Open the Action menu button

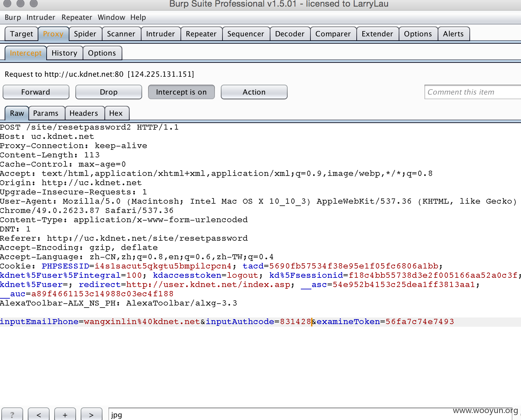(254, 92)
